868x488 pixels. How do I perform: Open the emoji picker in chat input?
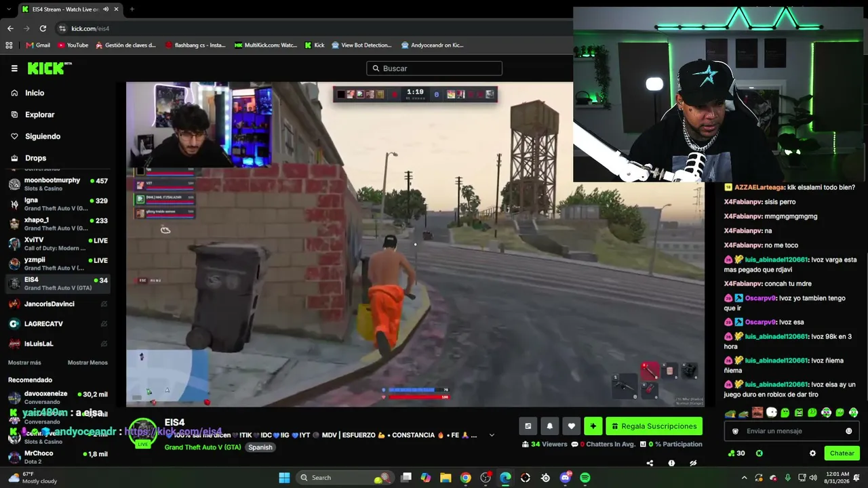tap(848, 431)
